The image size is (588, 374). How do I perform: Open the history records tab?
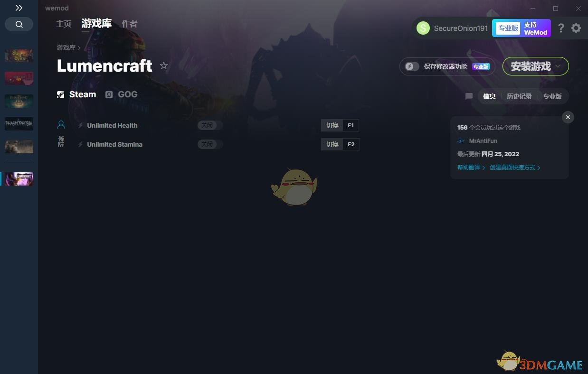(x=519, y=96)
